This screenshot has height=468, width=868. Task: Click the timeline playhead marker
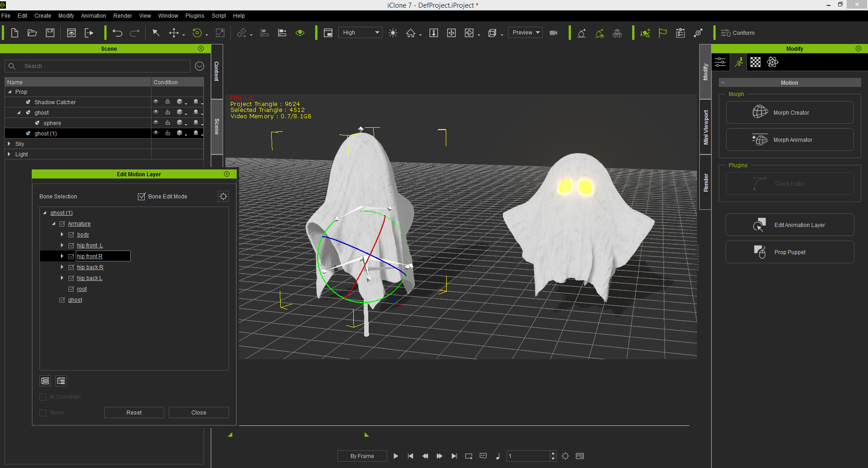pyautogui.click(x=366, y=434)
